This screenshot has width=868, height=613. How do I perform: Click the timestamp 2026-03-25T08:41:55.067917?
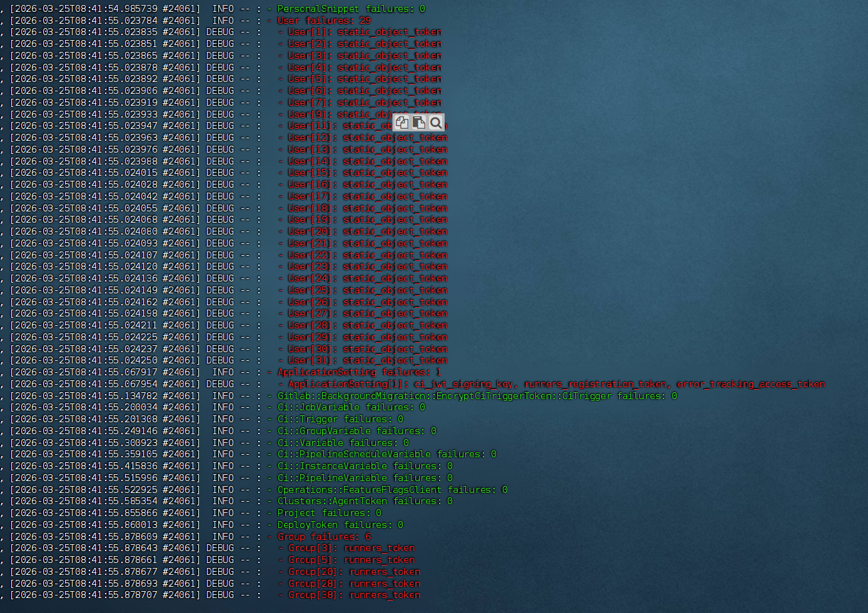86,372
